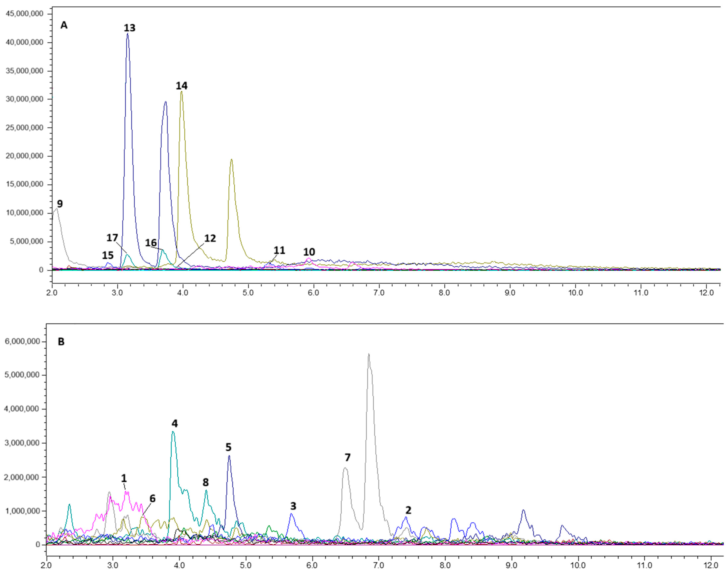Click peak label 12 in panel A
The image size is (728, 572).
(210, 238)
